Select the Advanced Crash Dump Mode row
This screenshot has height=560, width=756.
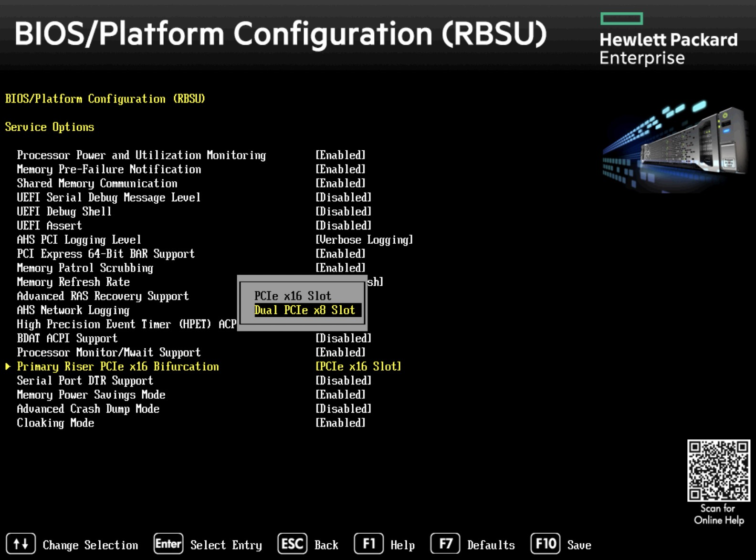pyautogui.click(x=88, y=409)
